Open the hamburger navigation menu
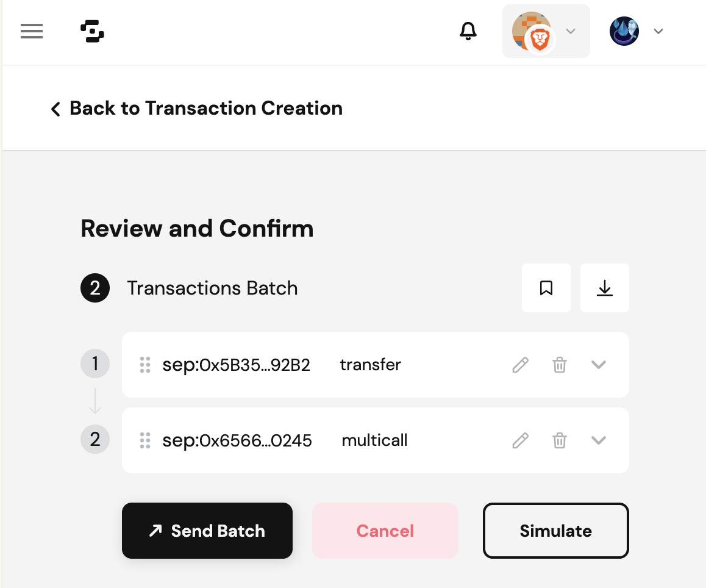The width and height of the screenshot is (706, 588). coord(32,31)
